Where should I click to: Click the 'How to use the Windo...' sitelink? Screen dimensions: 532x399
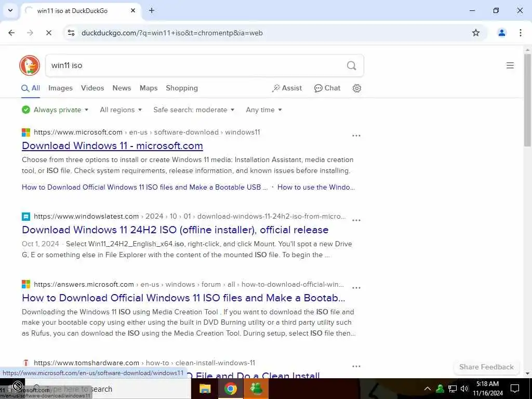(x=316, y=187)
